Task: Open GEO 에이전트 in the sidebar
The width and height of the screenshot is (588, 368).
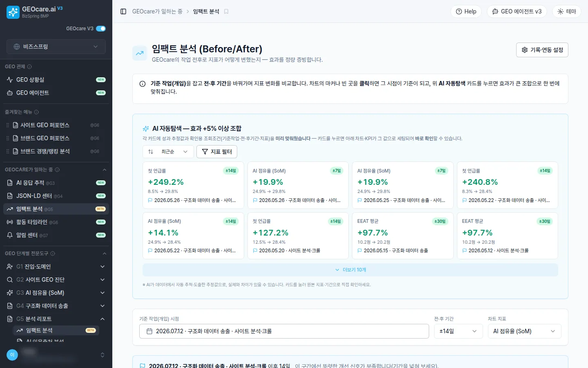Action: [56, 93]
